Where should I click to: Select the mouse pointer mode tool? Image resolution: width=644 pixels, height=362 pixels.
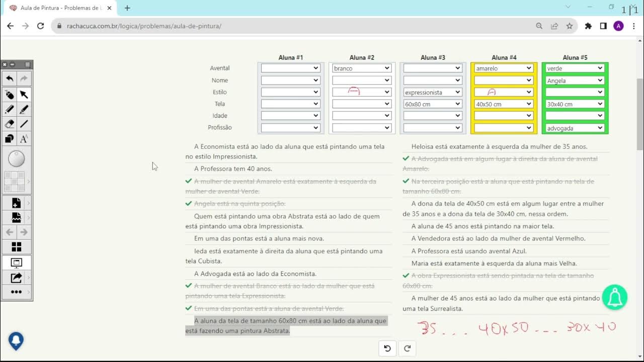pos(10,95)
